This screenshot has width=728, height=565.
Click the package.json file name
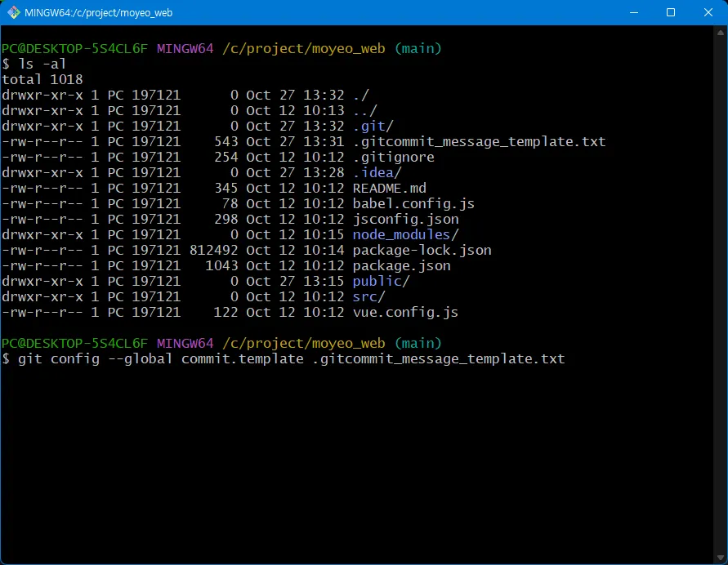tap(401, 265)
